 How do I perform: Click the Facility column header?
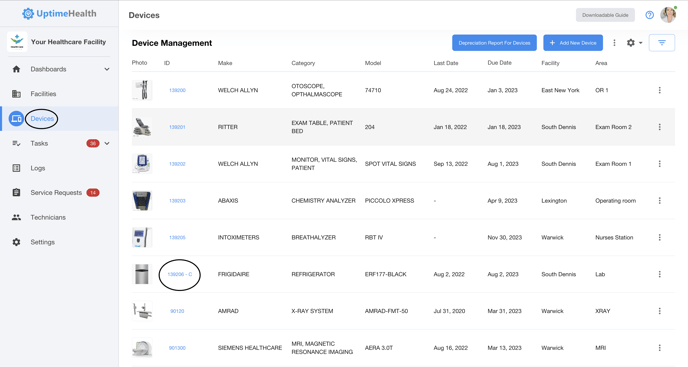(x=550, y=63)
